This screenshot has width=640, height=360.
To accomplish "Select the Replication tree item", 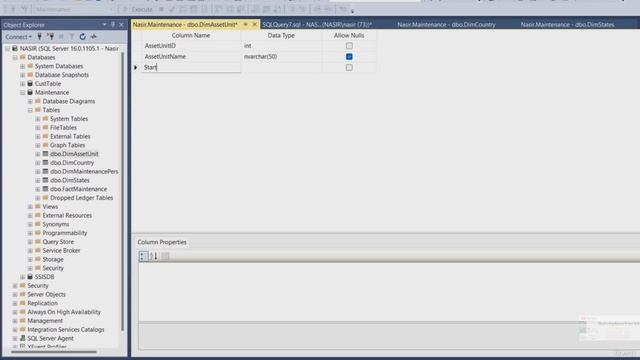I will pos(42,303).
